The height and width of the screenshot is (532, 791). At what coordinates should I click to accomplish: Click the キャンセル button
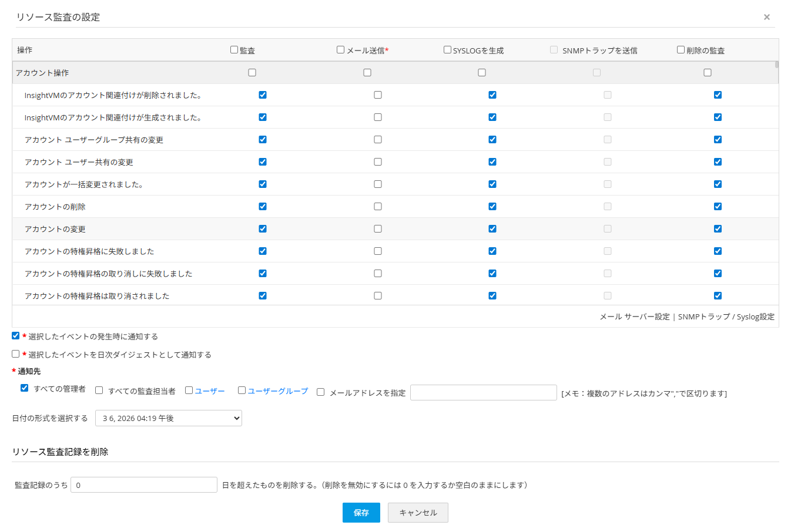[x=418, y=513]
